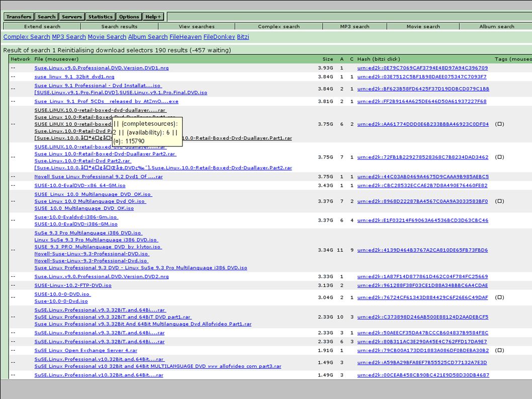Click tags icon in 76724CF6 hash row

tap(499, 297)
